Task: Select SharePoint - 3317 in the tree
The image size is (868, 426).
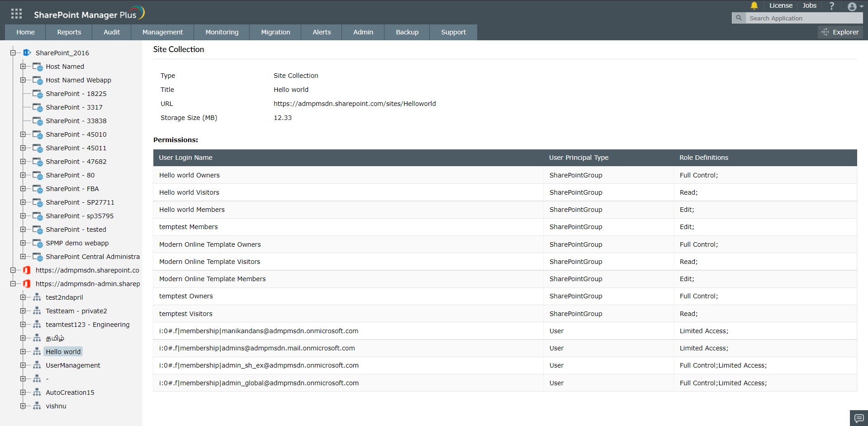Action: 74,107
